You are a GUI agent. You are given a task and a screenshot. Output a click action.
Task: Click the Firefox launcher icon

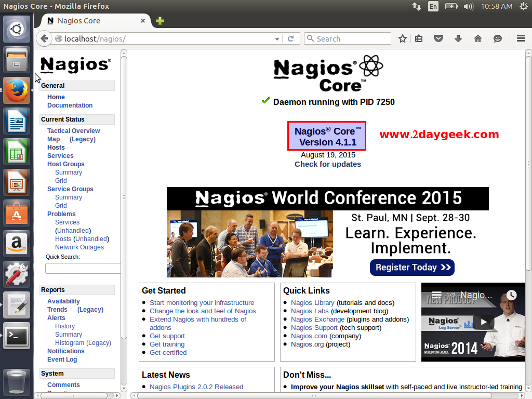click(17, 90)
